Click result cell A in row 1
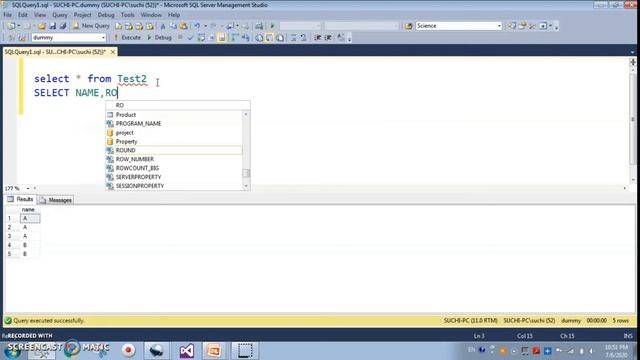 pyautogui.click(x=30, y=218)
